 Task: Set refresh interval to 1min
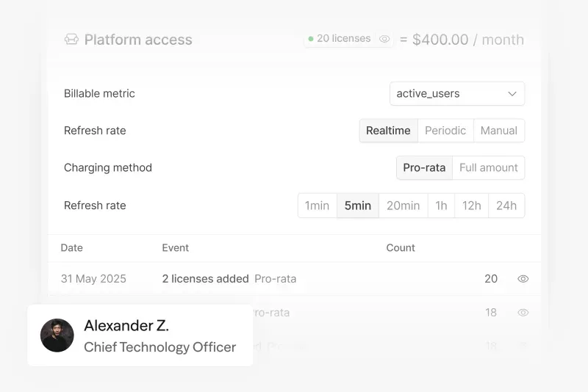click(x=317, y=206)
